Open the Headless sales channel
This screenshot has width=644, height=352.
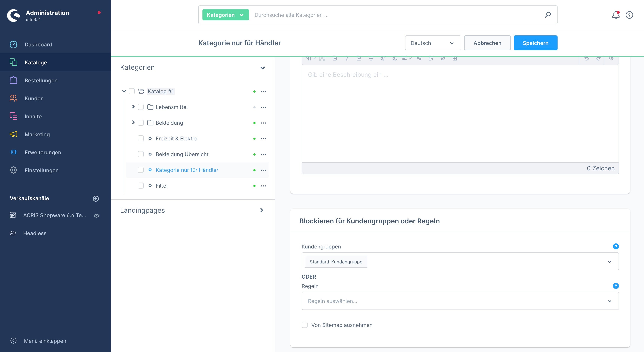[35, 233]
